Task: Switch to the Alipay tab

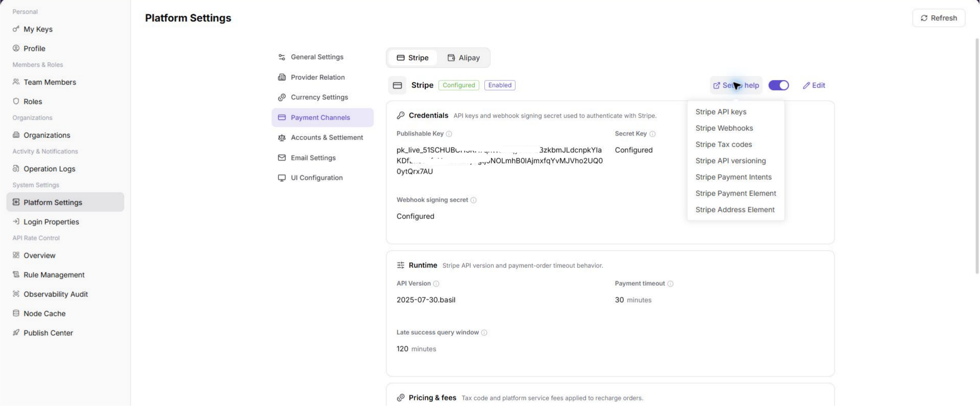Action: click(x=464, y=58)
